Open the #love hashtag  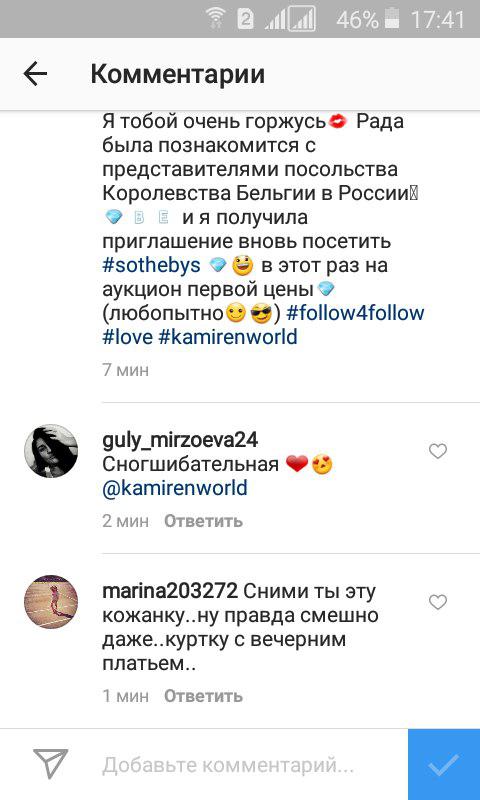[128, 337]
